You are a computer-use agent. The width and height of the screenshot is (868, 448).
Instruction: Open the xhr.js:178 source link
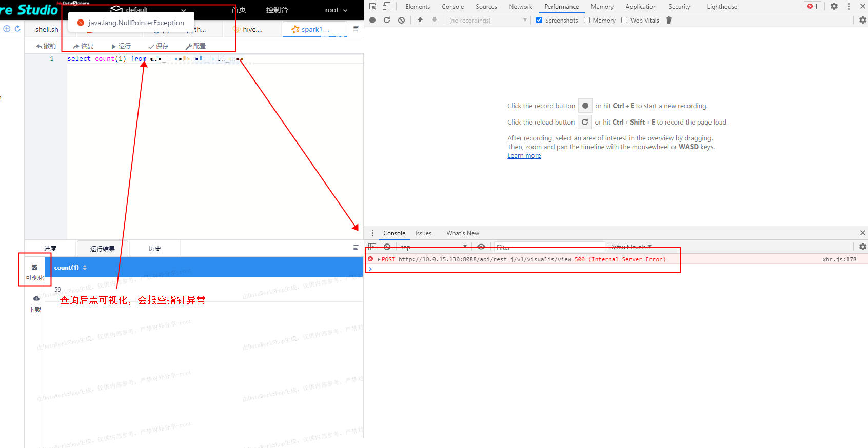pos(839,259)
